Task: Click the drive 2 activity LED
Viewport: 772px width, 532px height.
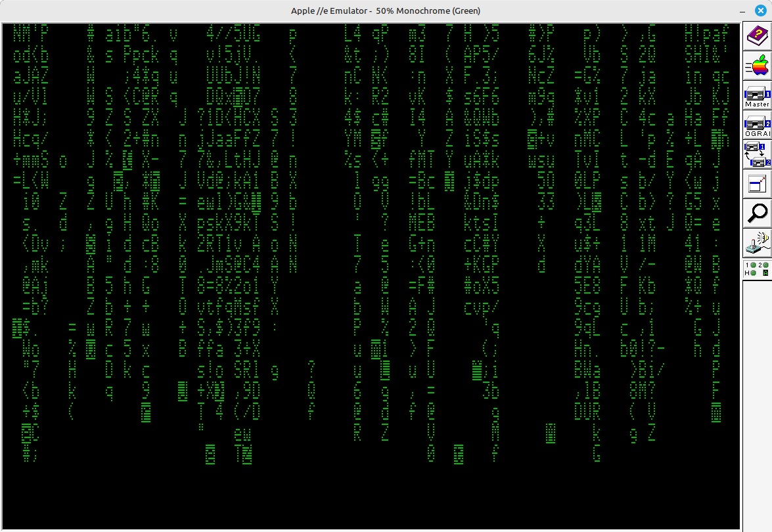Action: [x=765, y=265]
